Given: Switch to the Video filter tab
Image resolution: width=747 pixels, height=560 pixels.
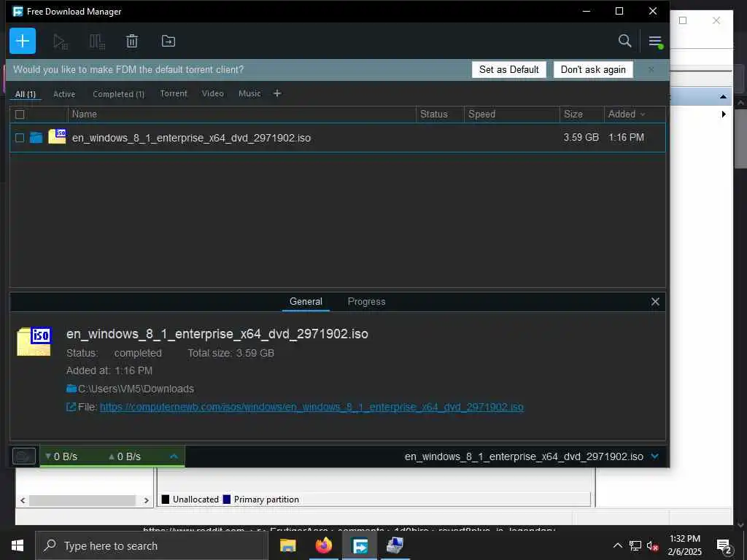Looking at the screenshot, I should click(x=212, y=93).
